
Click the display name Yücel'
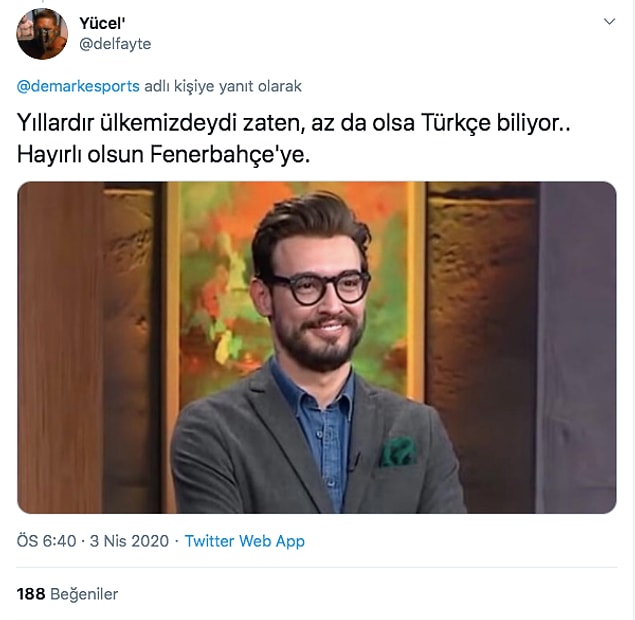pyautogui.click(x=102, y=23)
